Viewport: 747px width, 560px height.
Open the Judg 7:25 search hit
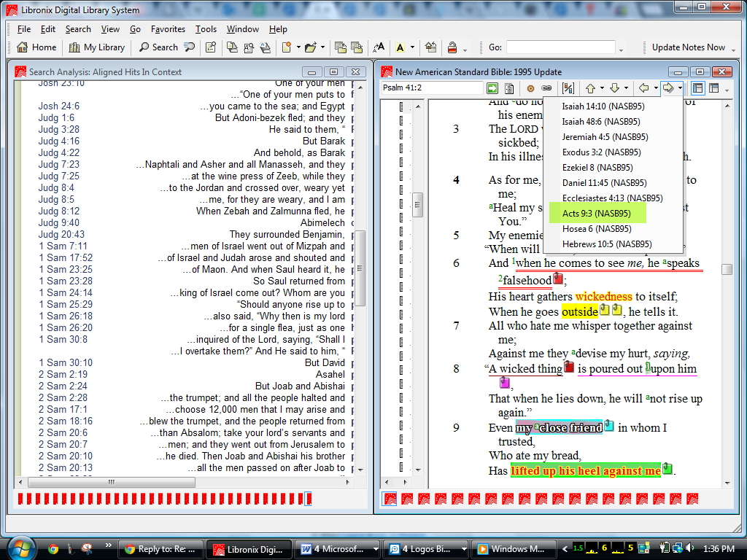point(59,176)
